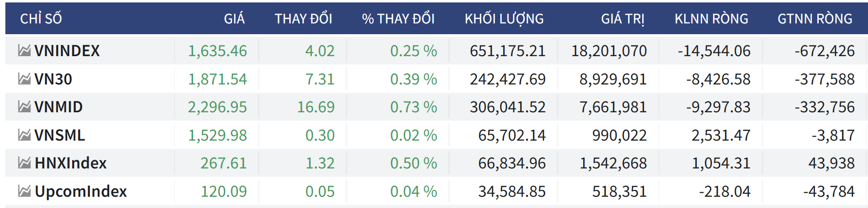Image resolution: width=868 pixels, height=208 pixels.
Task: Open the HNXIndex index link
Action: [x=71, y=163]
